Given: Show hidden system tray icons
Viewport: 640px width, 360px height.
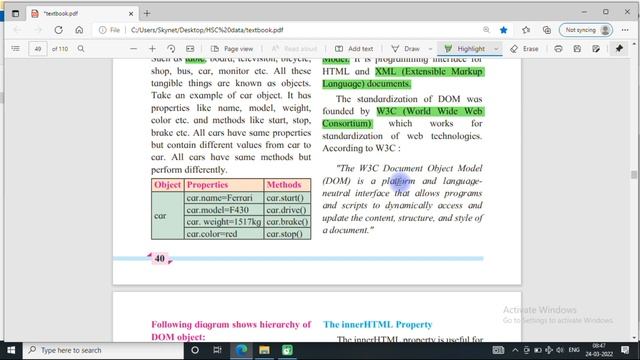Looking at the screenshot, I should pyautogui.click(x=515, y=350).
